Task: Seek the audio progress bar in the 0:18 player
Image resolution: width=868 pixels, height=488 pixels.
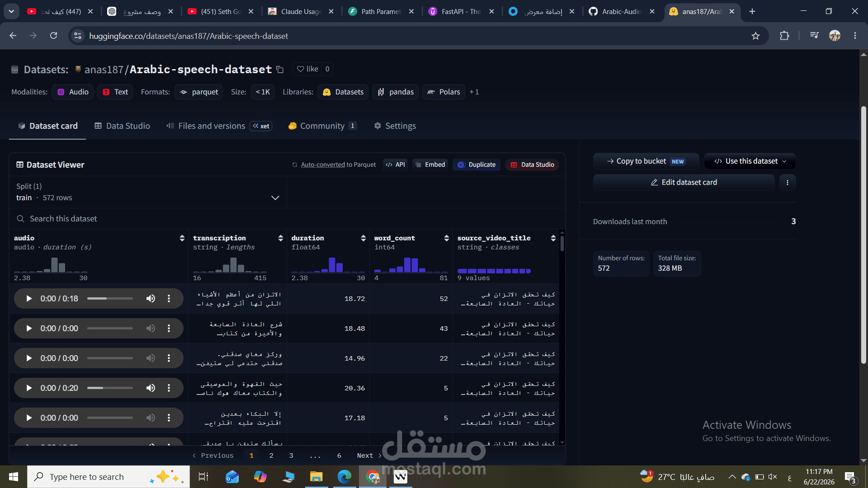Action: click(x=110, y=299)
